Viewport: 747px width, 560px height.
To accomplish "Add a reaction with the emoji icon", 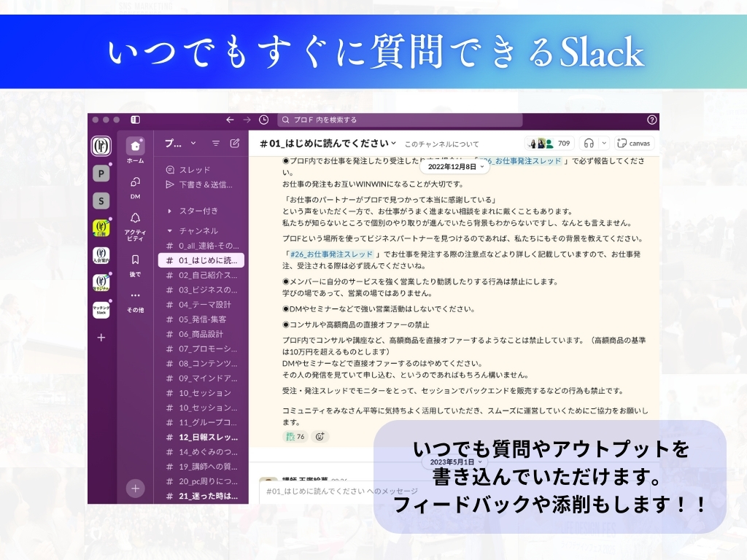I will [x=320, y=436].
